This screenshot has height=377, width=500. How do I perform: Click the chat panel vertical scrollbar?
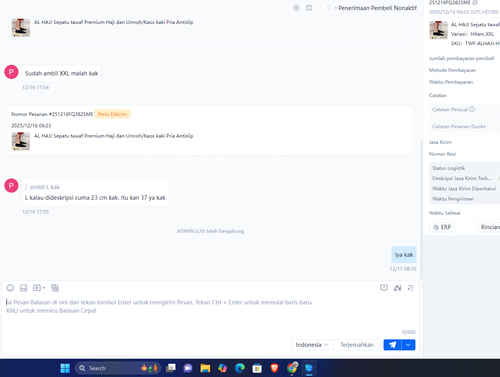coord(421,210)
